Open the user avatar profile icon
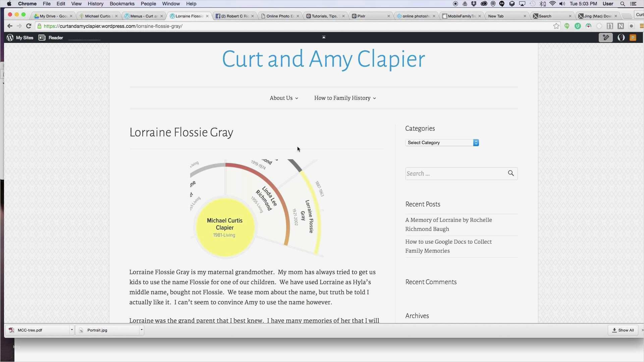The width and height of the screenshot is (644, 362). tap(621, 38)
